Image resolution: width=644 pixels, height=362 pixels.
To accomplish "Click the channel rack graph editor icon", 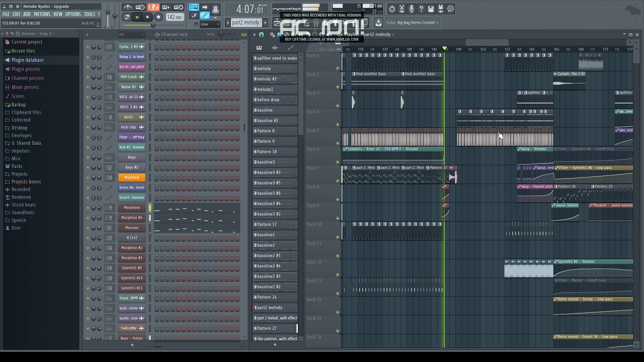I will (x=244, y=34).
